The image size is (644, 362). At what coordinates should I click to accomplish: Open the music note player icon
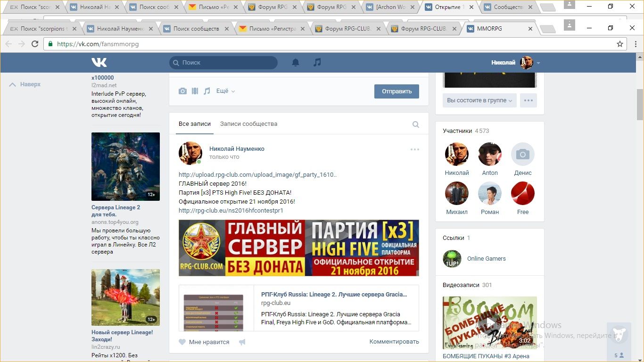pyautogui.click(x=317, y=62)
